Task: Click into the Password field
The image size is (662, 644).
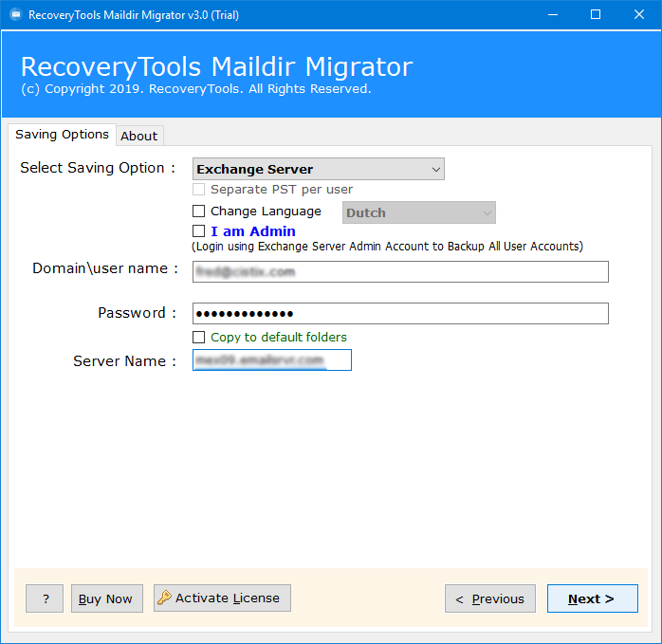Action: click(400, 313)
